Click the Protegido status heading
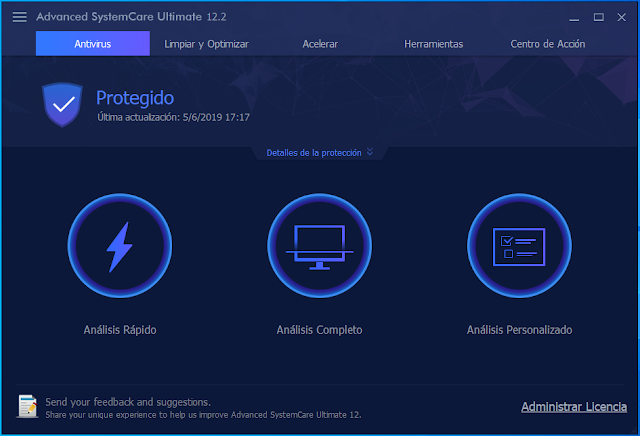 click(x=135, y=98)
